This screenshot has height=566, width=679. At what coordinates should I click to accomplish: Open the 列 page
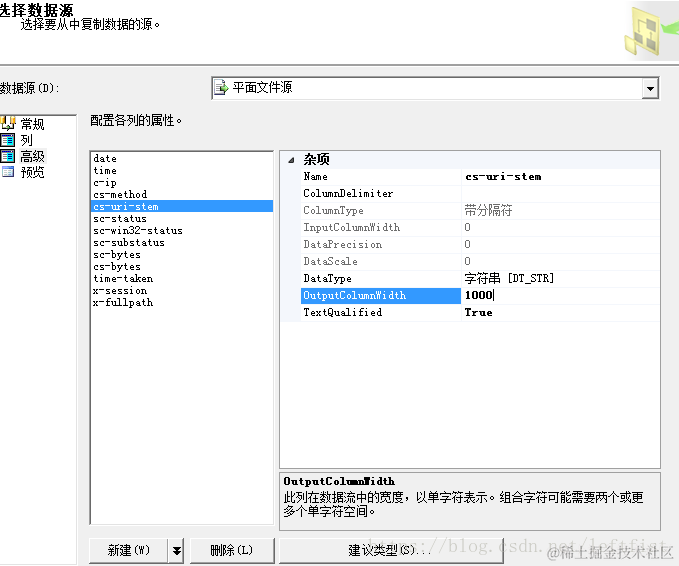[x=26, y=140]
